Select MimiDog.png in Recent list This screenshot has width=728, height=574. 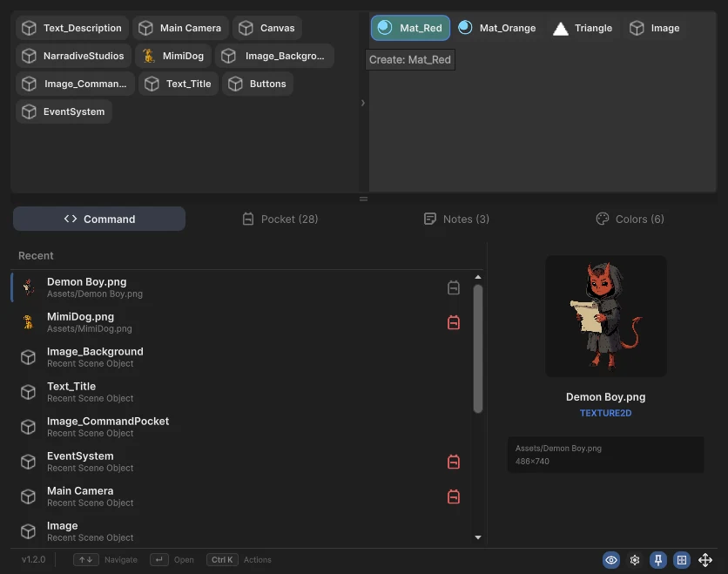241,322
